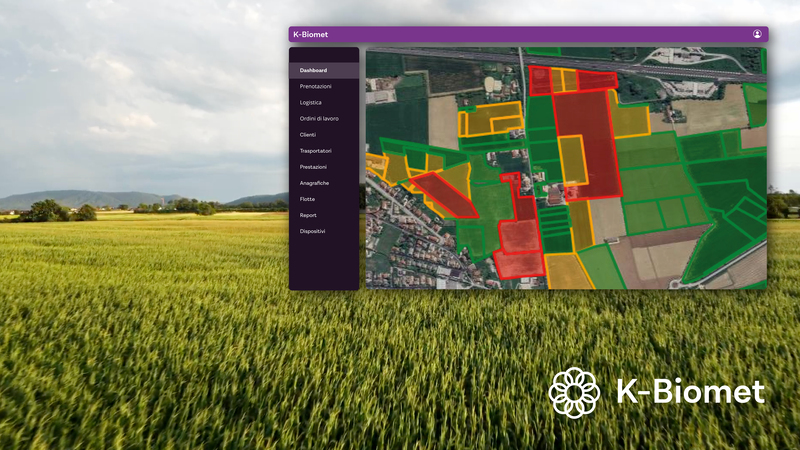Click the yellow field inside red parcel

click(x=572, y=159)
